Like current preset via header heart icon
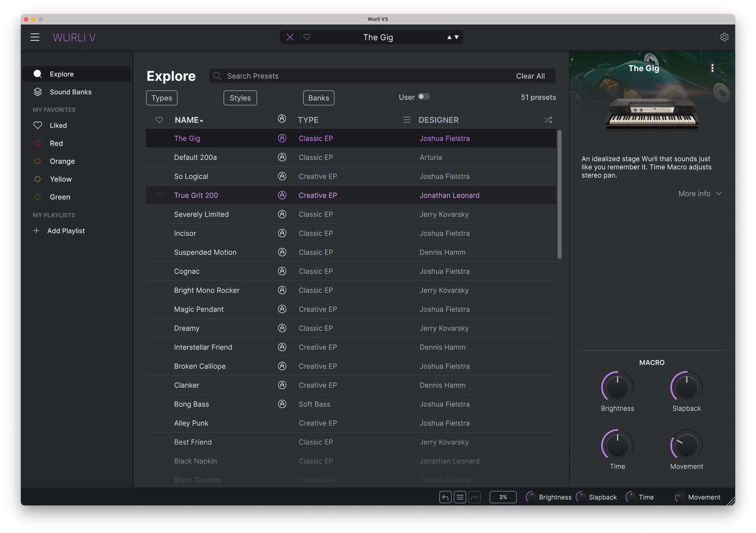 pos(307,37)
